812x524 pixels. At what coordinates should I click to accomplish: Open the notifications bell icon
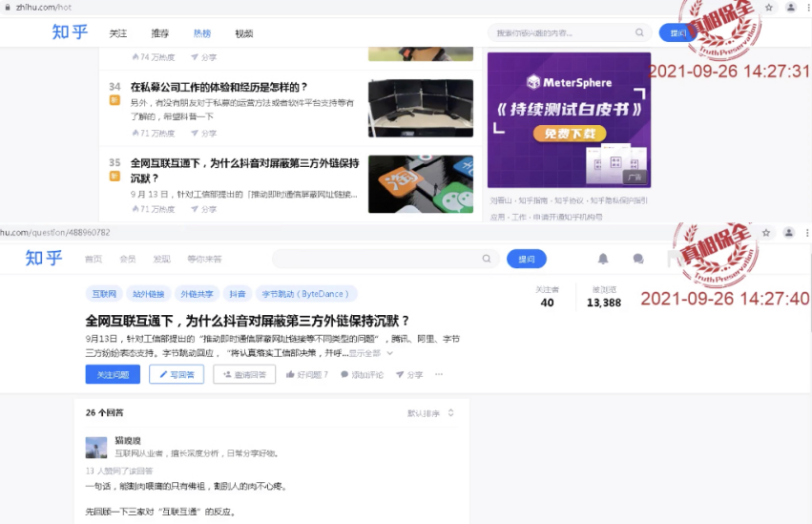pos(603,259)
